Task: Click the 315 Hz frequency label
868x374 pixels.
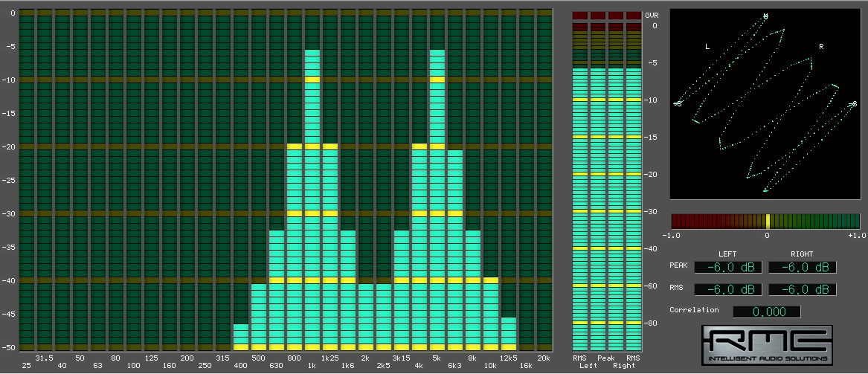Action: pyautogui.click(x=223, y=358)
